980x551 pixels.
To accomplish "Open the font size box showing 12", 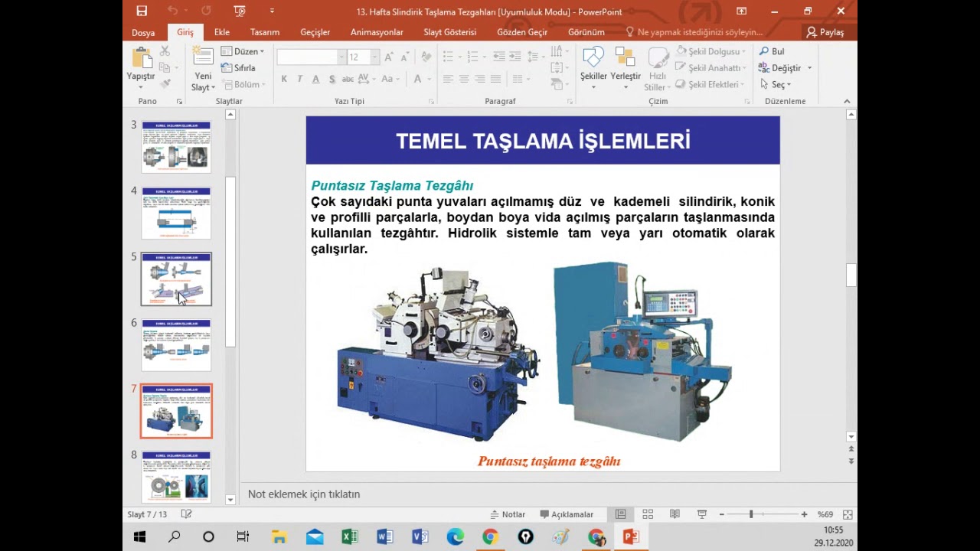I will [363, 57].
